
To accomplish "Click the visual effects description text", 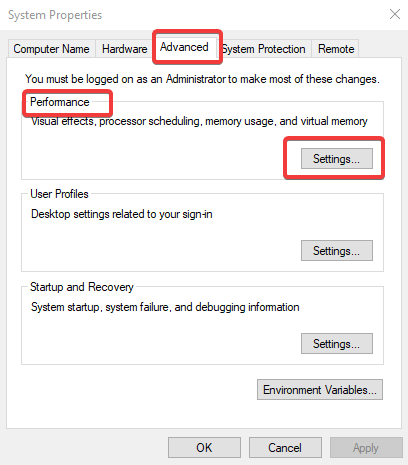I will coord(199,121).
